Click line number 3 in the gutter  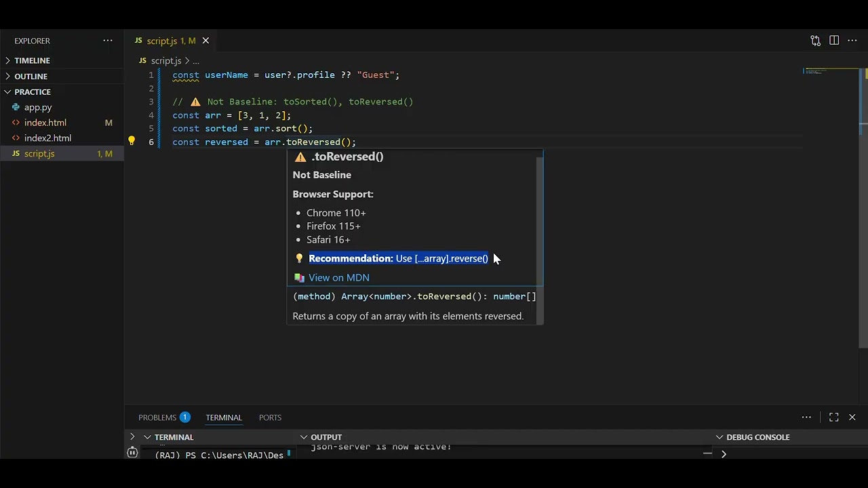coord(151,102)
